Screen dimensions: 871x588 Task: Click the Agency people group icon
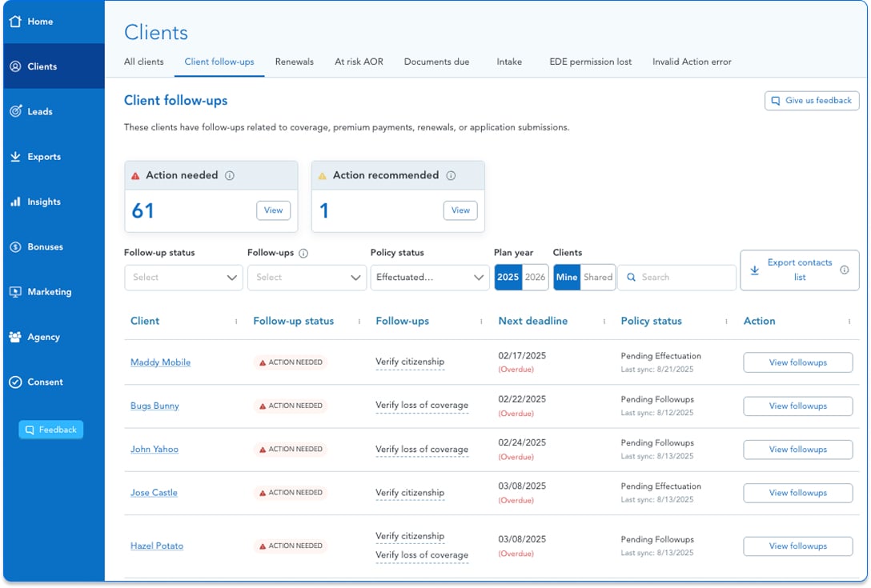[15, 337]
